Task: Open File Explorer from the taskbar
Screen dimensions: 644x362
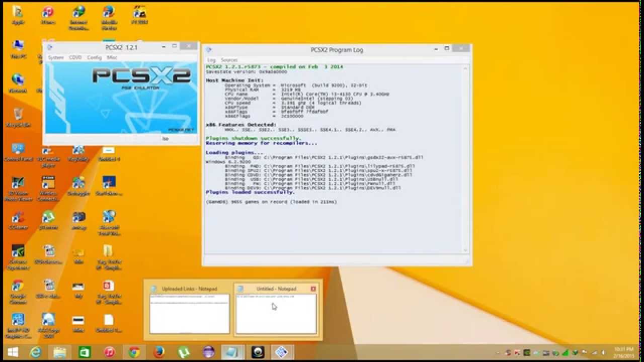Action: tap(60, 352)
